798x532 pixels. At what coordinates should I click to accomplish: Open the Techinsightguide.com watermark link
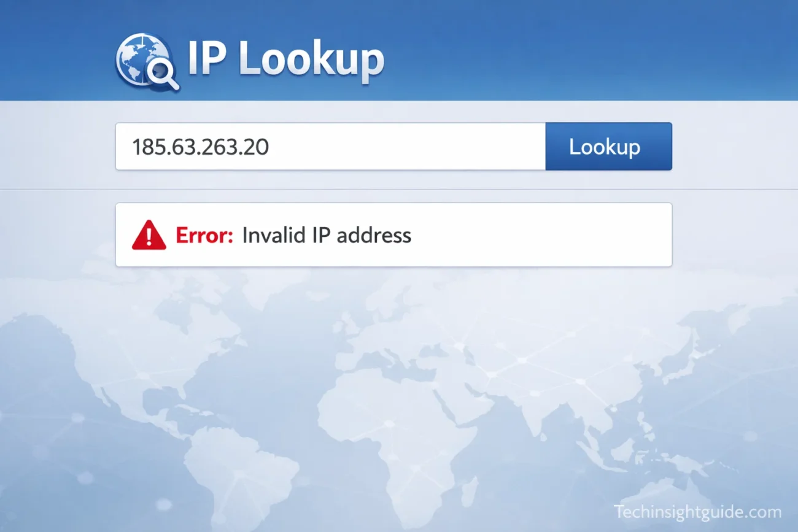pyautogui.click(x=697, y=512)
